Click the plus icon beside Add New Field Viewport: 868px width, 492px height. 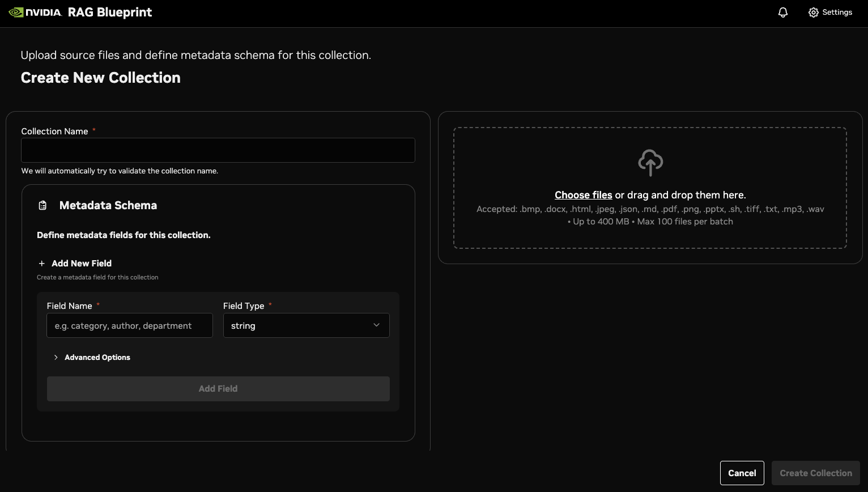41,264
